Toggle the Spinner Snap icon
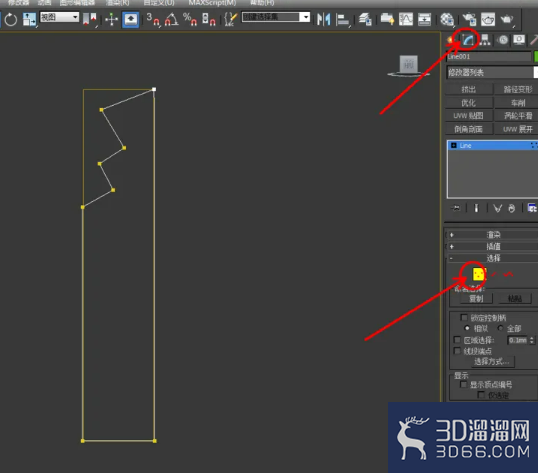The width and height of the screenshot is (538, 473). 209,19
